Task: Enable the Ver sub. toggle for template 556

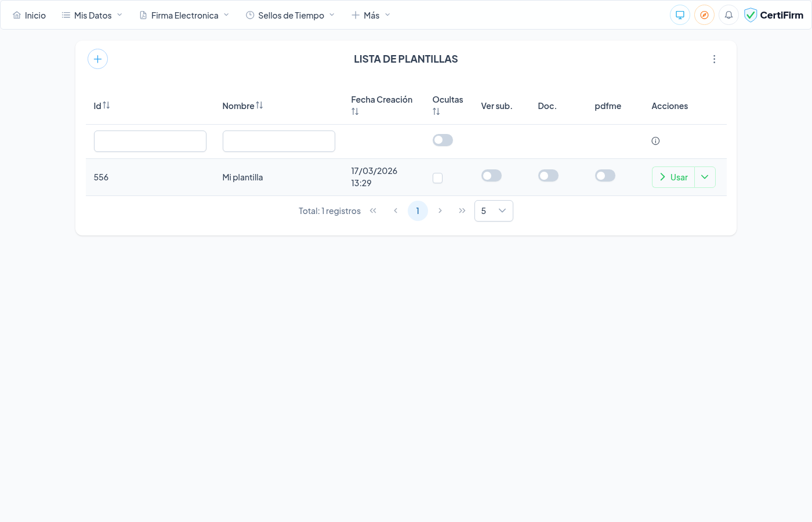Action: 491,176
